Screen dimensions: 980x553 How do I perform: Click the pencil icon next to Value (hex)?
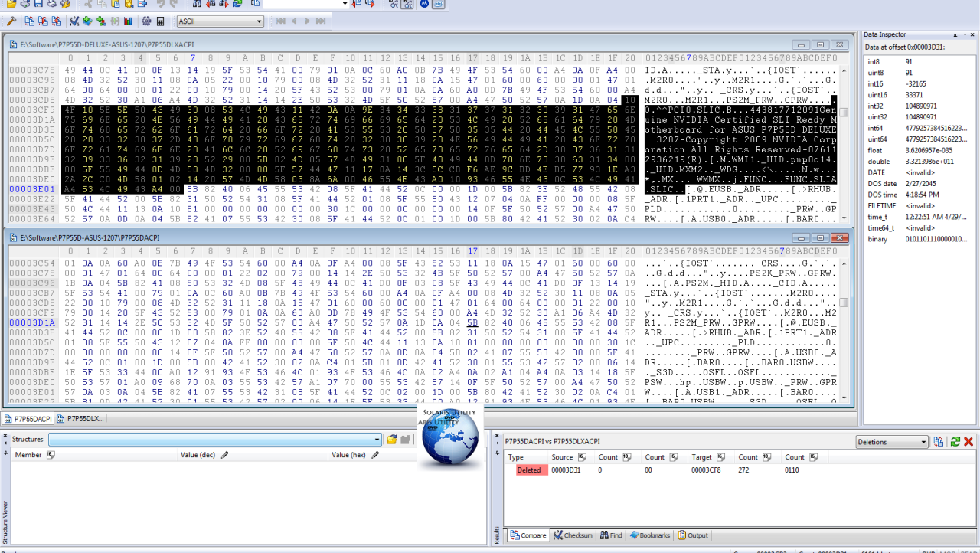[375, 455]
